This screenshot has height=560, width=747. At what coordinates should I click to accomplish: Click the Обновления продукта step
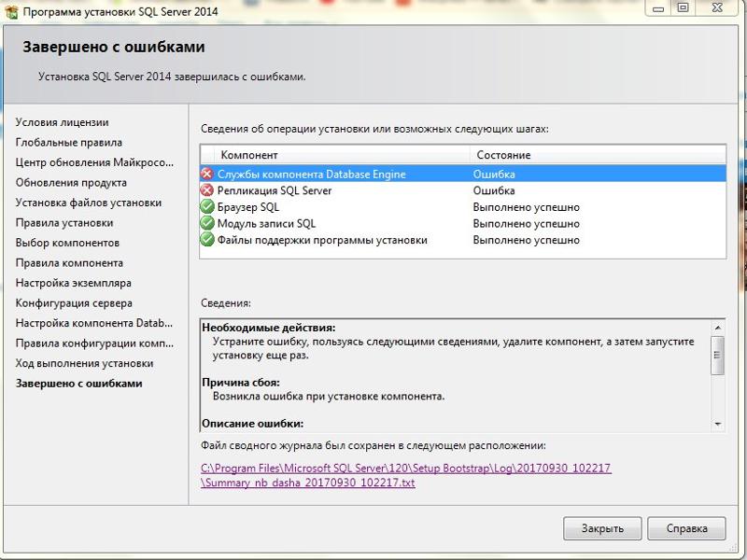click(x=71, y=182)
